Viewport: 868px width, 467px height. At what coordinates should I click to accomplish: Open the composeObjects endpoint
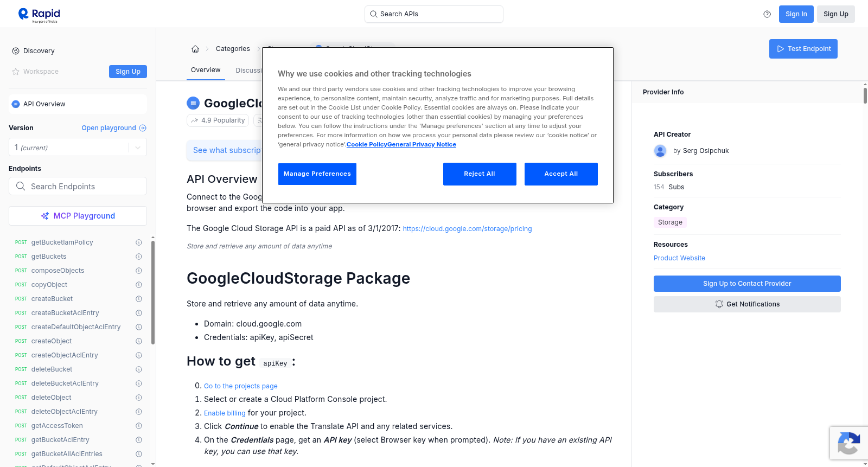(58, 271)
